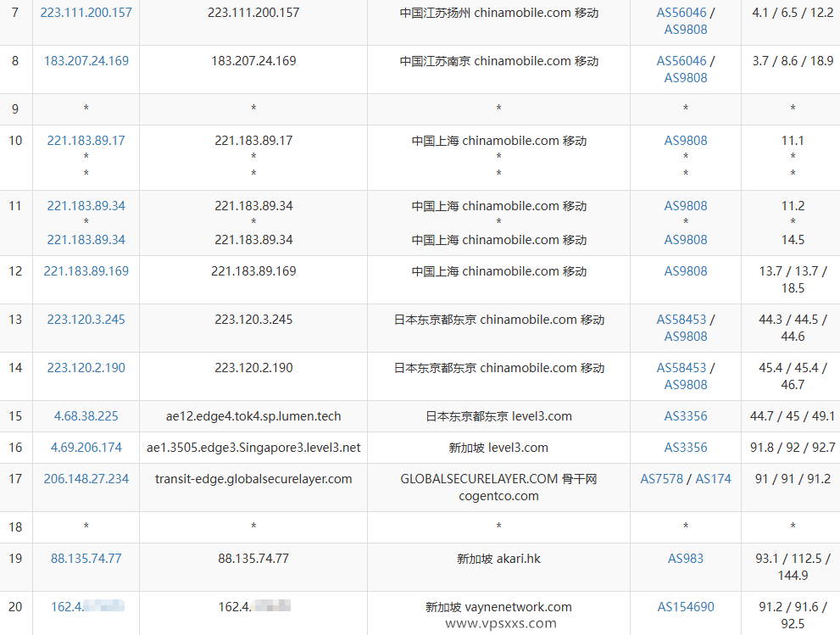Screen dimensions: 840x635
Task: Open IP link 206.148.27.234 in hop 17
Action: 86,478
